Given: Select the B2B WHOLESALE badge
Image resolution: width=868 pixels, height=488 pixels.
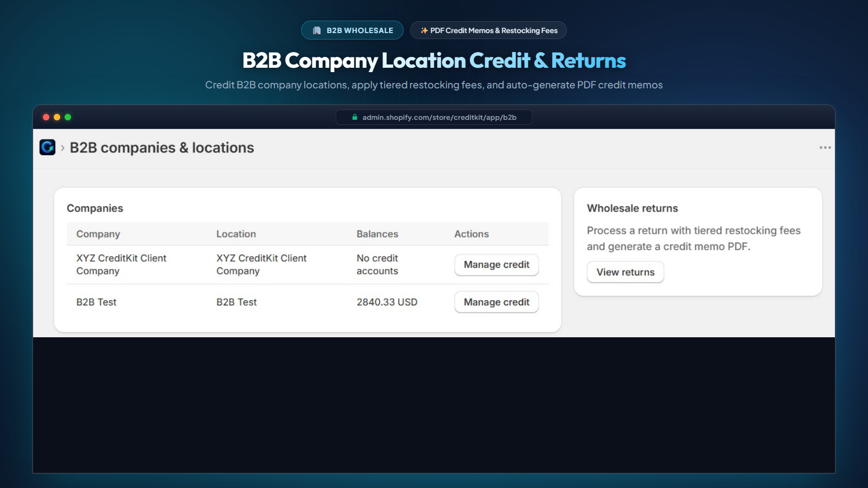Looking at the screenshot, I should click(352, 30).
